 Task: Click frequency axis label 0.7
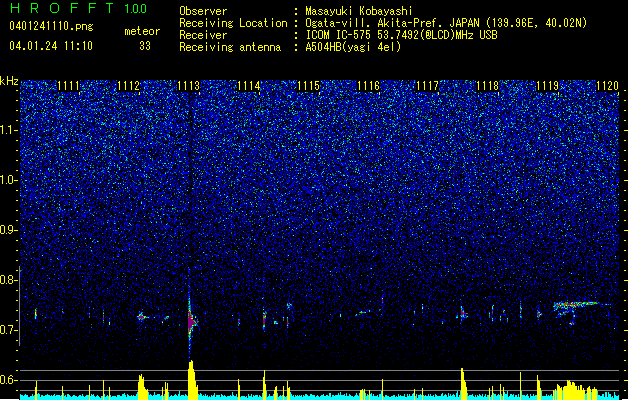(9, 330)
